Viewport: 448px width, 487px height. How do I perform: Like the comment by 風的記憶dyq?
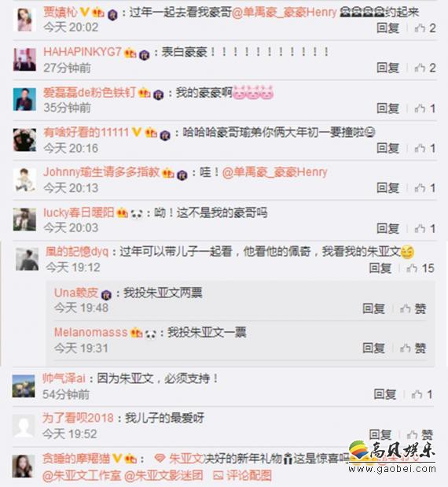[420, 268]
